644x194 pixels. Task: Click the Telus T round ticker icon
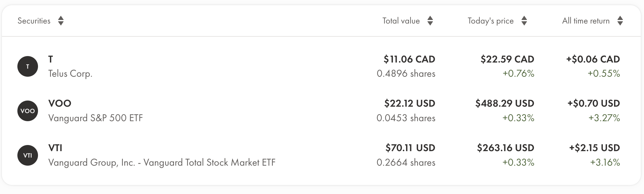point(28,66)
